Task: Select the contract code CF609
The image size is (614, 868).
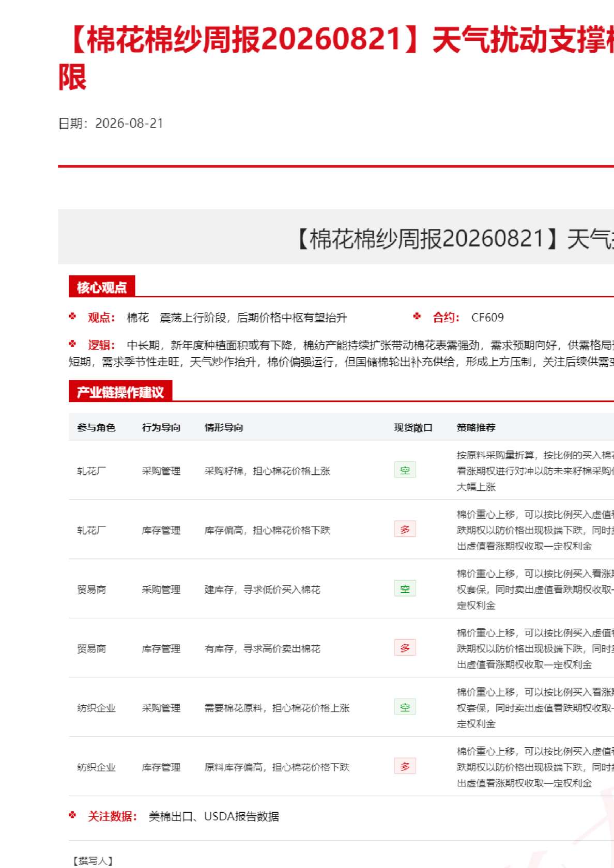Action: [x=487, y=317]
